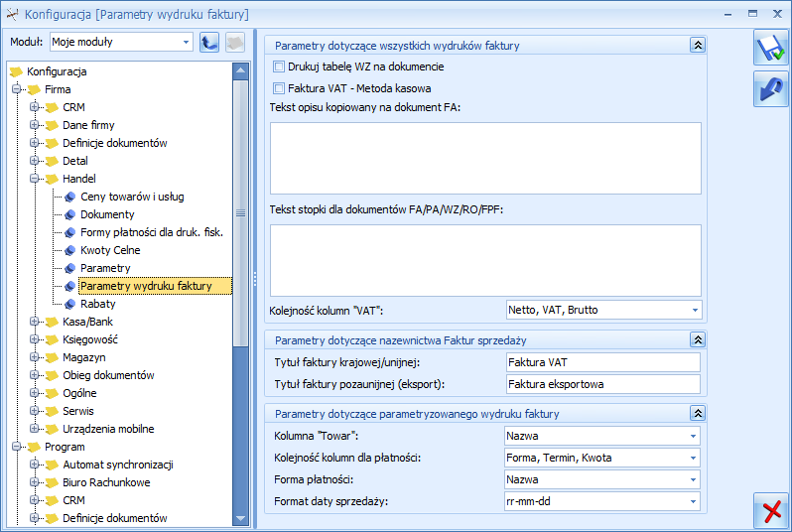
Task: Open the Format daty sprzedaży dropdown
Action: (x=693, y=501)
